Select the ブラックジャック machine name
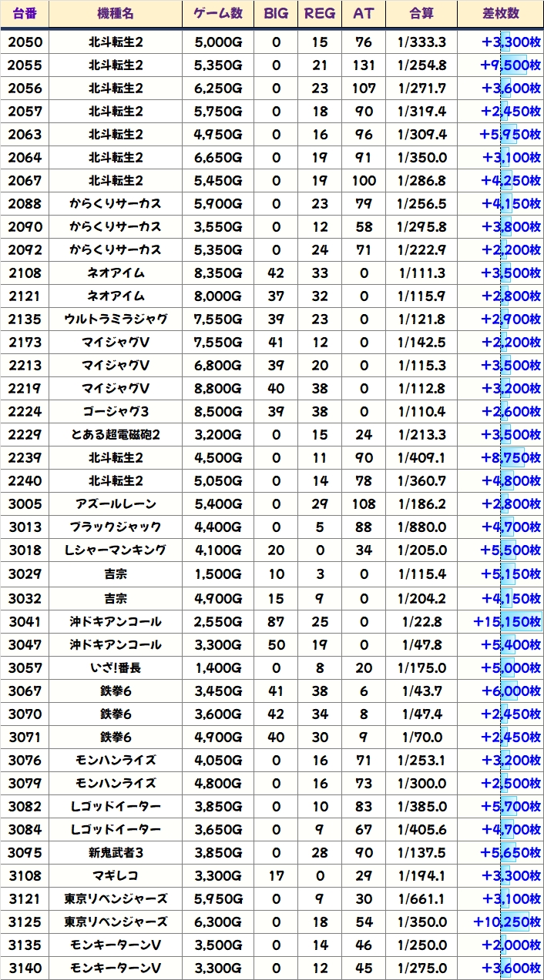This screenshot has height=980, width=544. (x=116, y=527)
